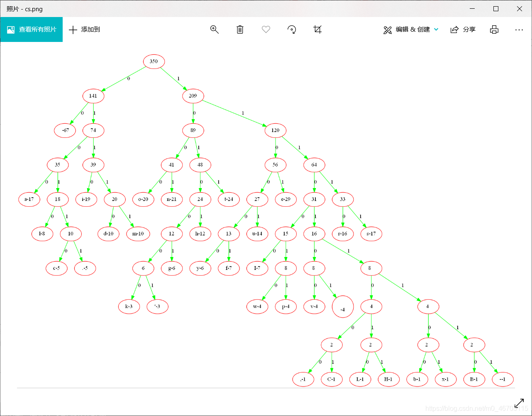Click leaf node s-17
This screenshot has width=532, height=416.
click(371, 234)
